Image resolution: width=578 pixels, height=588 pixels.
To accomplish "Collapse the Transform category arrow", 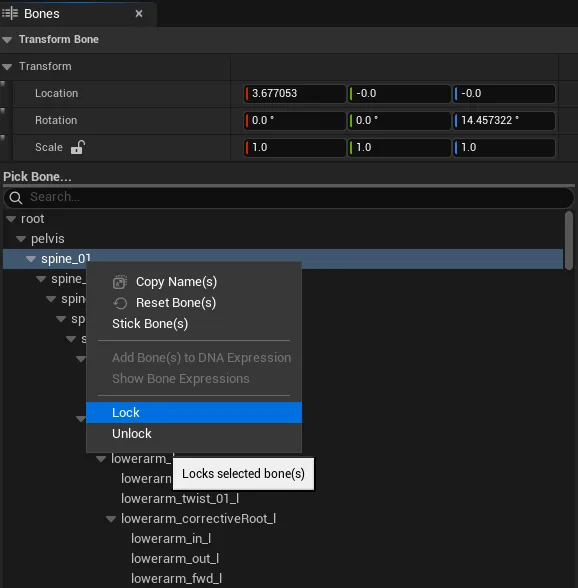I will click(x=7, y=67).
